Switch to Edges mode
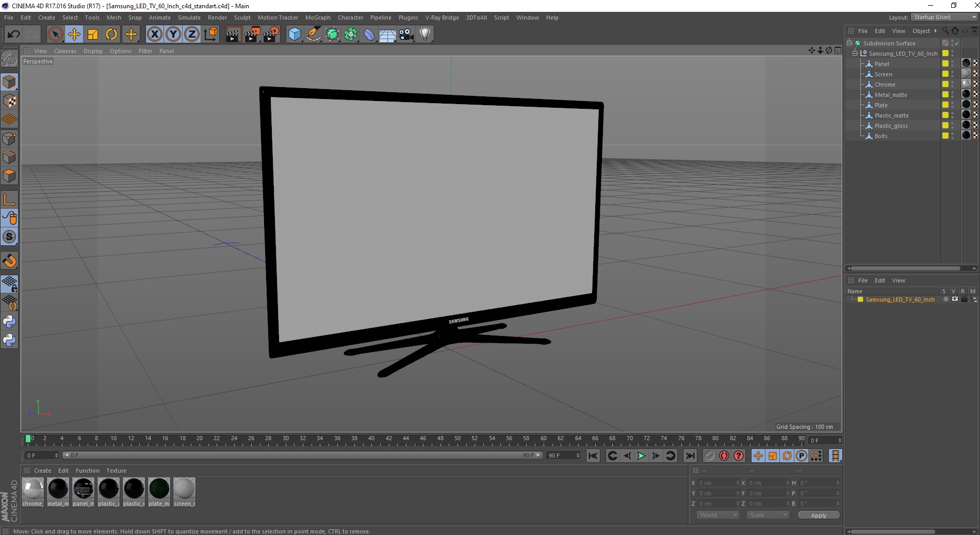This screenshot has height=535, width=980. (9, 157)
